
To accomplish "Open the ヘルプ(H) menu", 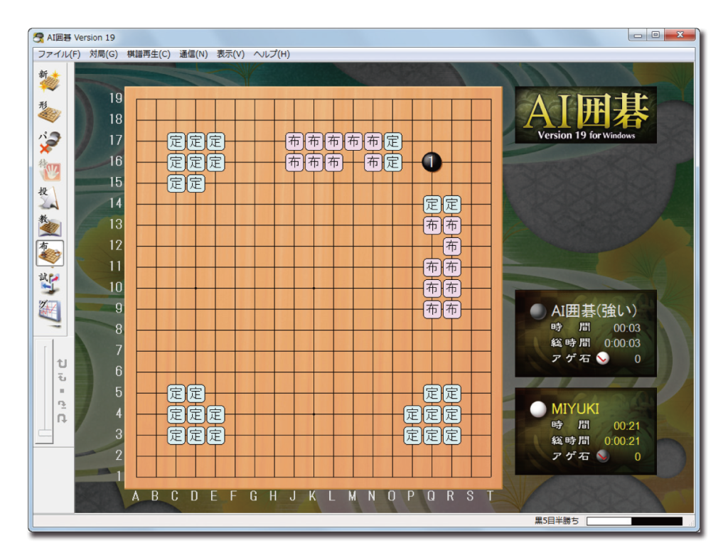I will click(272, 54).
